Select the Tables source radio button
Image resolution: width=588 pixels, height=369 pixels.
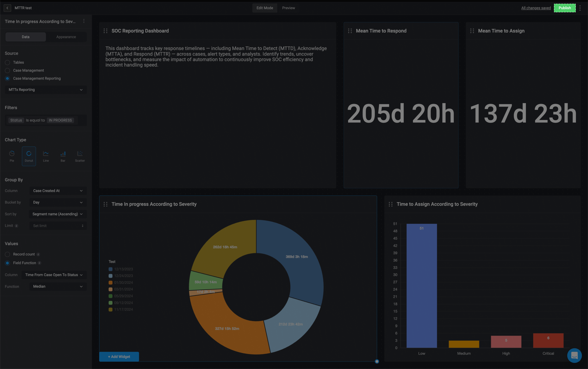tap(7, 63)
